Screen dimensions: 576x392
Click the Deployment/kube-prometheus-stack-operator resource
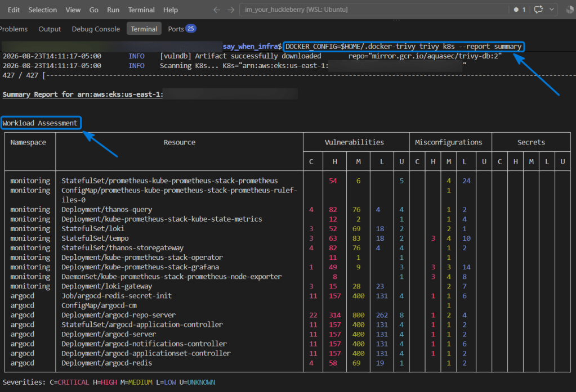[142, 257]
